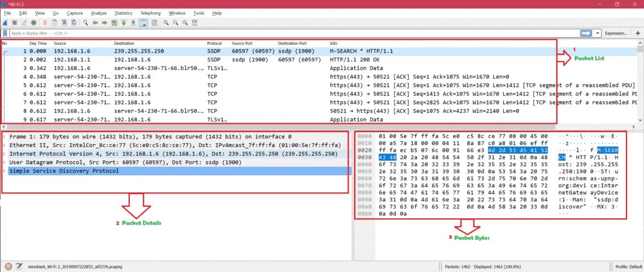This screenshot has height=272, width=644.
Task: Start a new capture with the shark fin icon
Action: [5, 23]
